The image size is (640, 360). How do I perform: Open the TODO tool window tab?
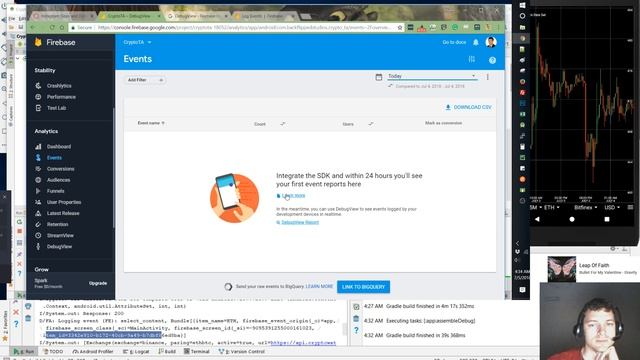pos(53,351)
